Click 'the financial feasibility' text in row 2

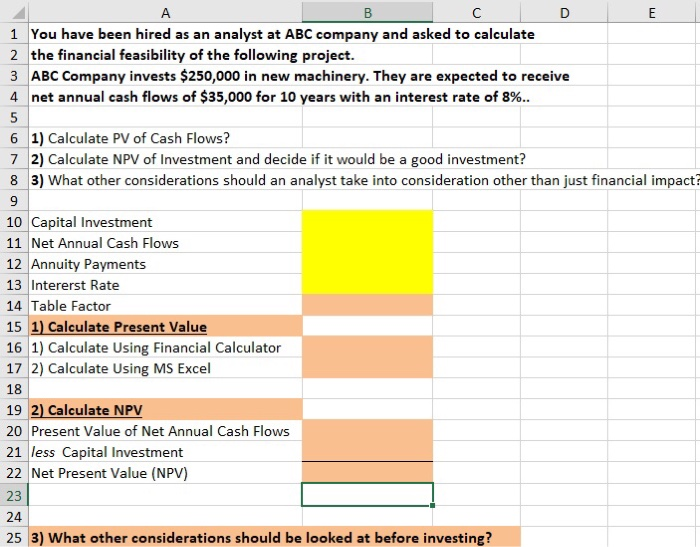[x=109, y=55]
